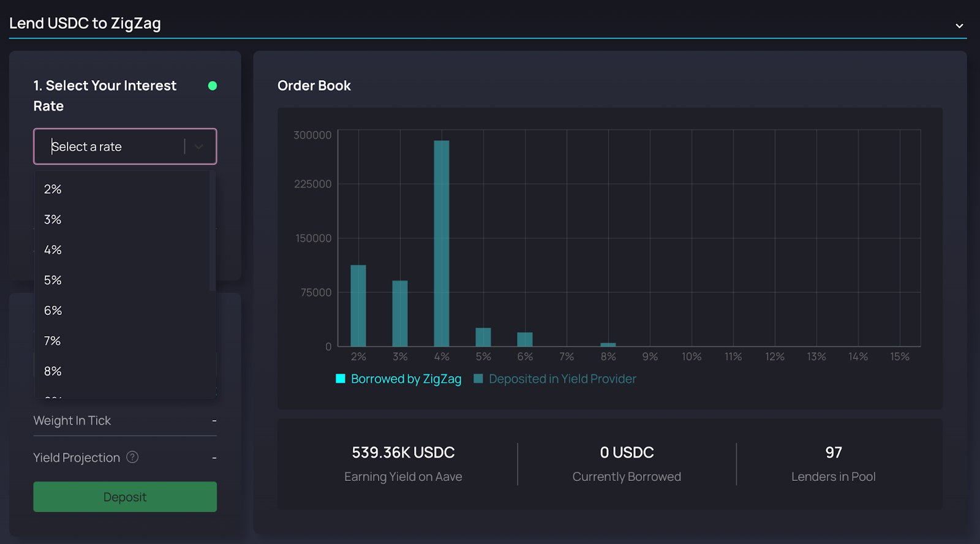980x544 pixels.
Task: Click the 7% x-axis label on the chart
Action: [x=567, y=357]
